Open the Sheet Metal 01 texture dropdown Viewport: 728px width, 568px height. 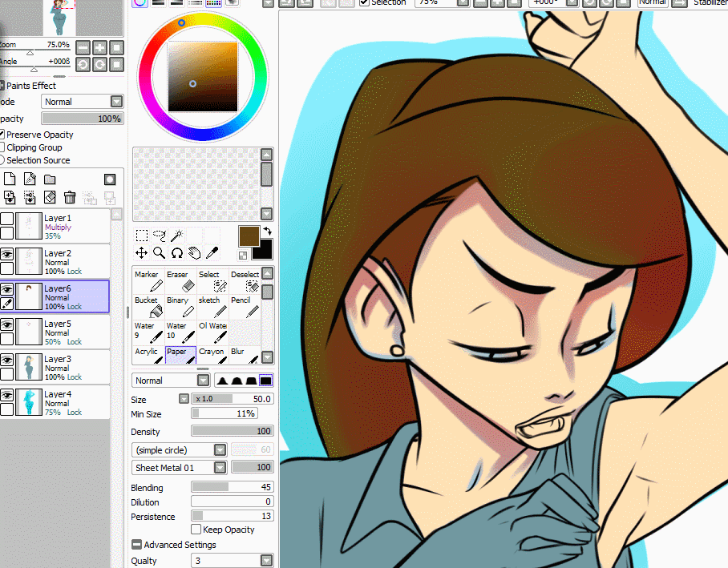point(180,467)
